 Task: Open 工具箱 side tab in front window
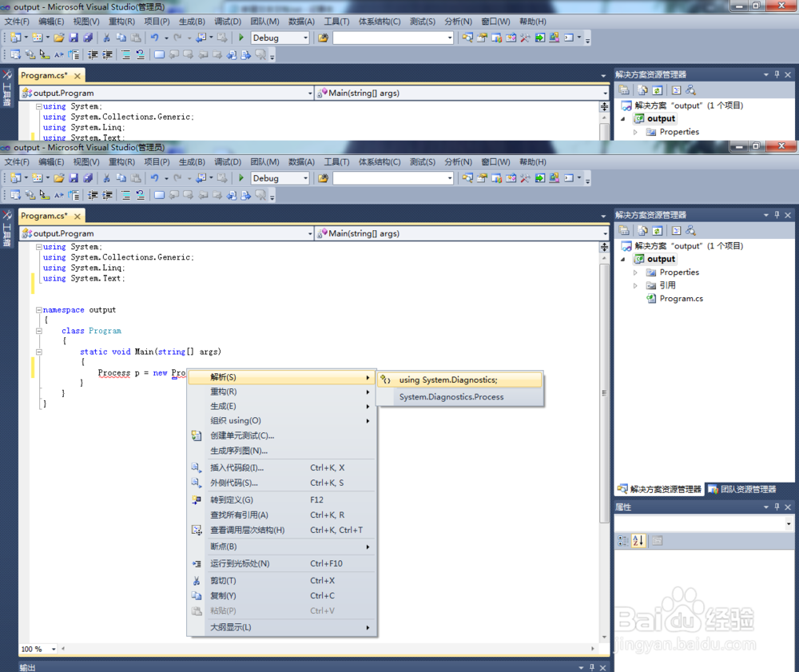pos(7,228)
